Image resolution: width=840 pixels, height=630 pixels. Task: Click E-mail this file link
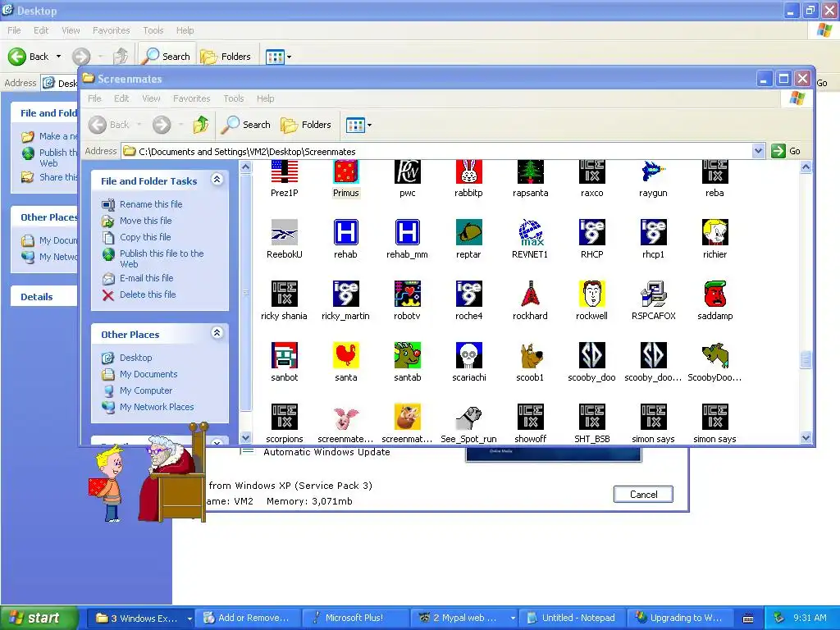point(146,278)
